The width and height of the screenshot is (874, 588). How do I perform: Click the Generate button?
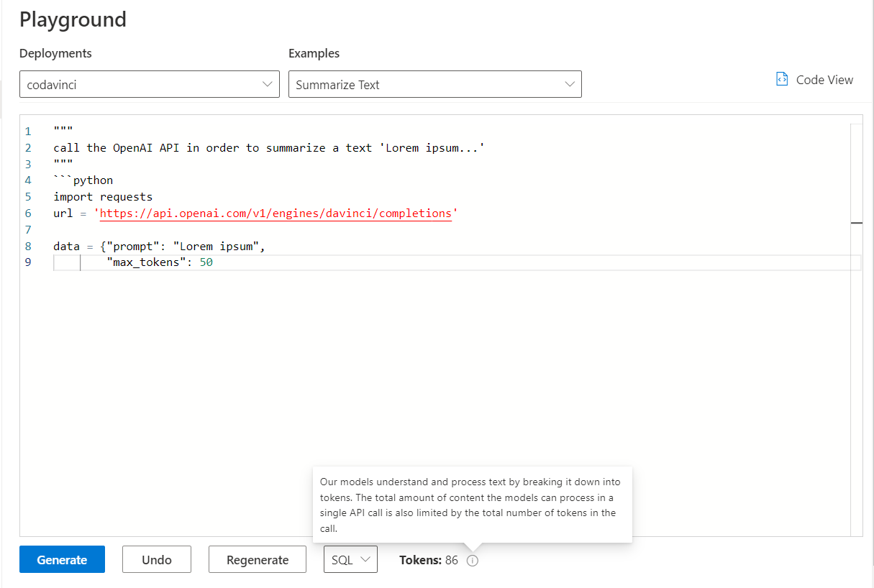[62, 559]
